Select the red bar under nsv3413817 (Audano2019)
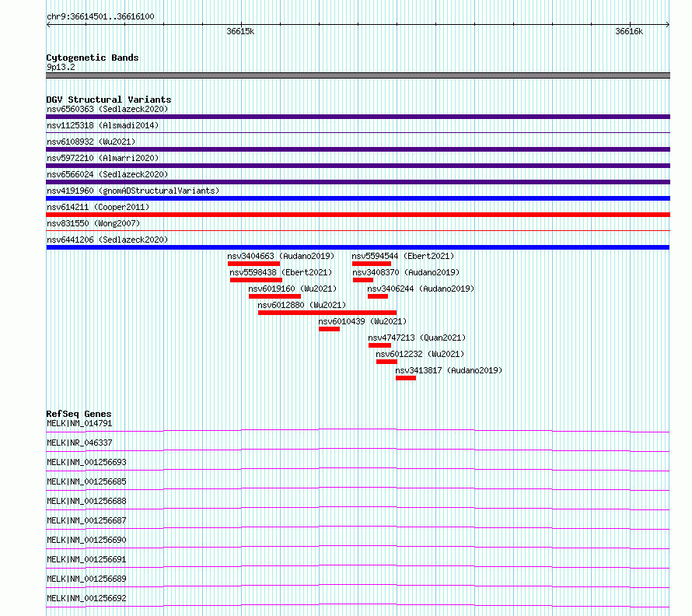692x616 pixels. click(x=406, y=378)
